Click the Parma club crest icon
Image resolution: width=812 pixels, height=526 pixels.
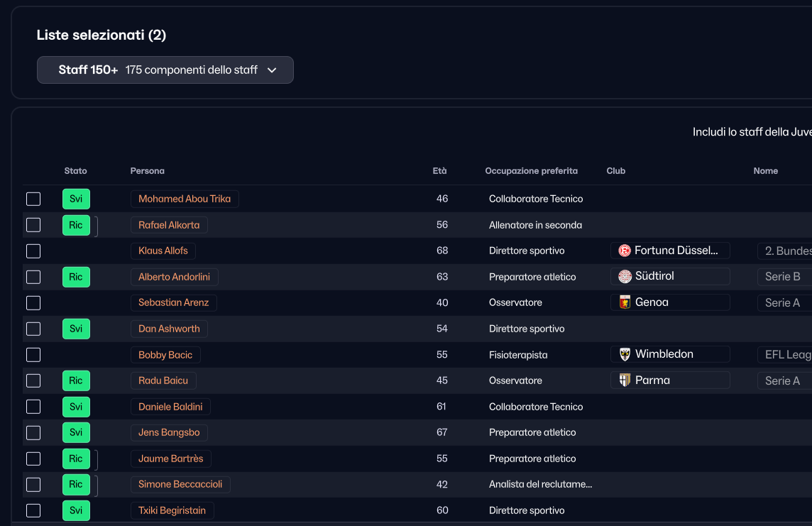point(625,380)
